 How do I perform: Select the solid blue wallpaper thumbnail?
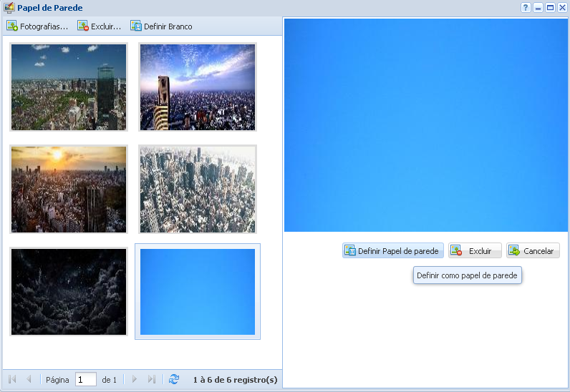[198, 291]
